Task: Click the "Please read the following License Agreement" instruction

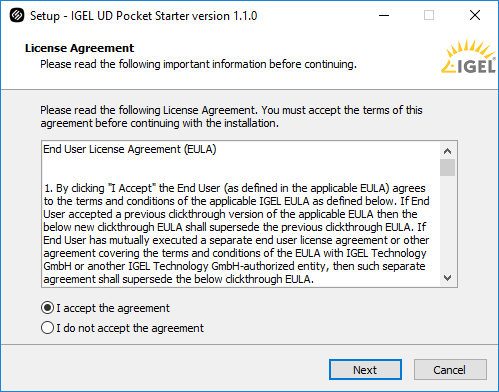Action: (x=231, y=117)
